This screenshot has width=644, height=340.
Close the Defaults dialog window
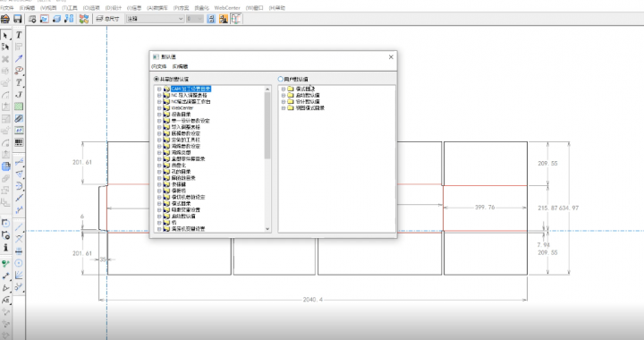point(391,57)
